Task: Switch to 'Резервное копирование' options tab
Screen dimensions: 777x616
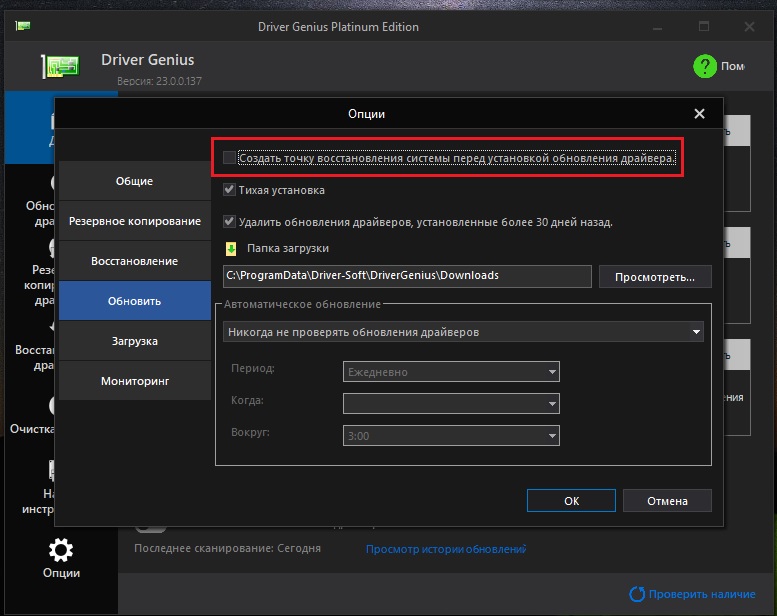Action: click(x=135, y=221)
